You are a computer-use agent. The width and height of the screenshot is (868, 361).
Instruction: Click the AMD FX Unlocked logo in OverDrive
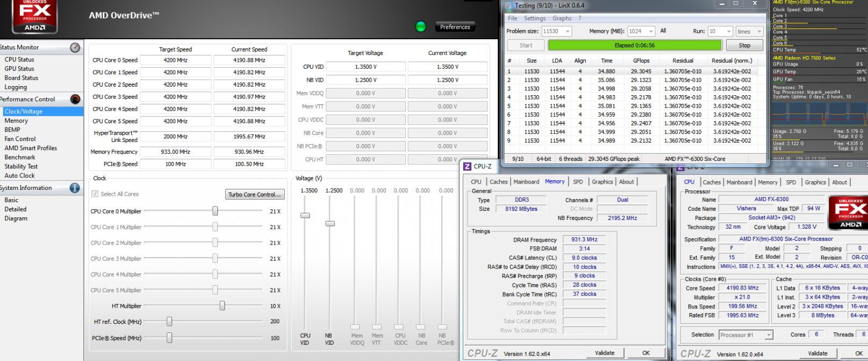pyautogui.click(x=34, y=16)
